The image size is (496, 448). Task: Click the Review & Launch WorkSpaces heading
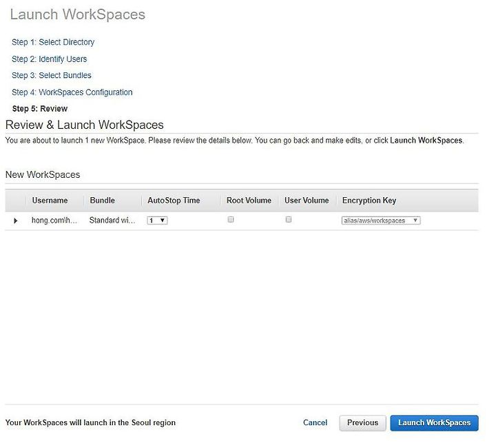[85, 125]
